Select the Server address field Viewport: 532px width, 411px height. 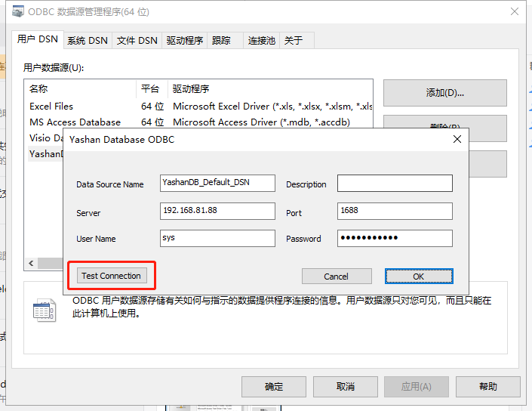tap(218, 211)
